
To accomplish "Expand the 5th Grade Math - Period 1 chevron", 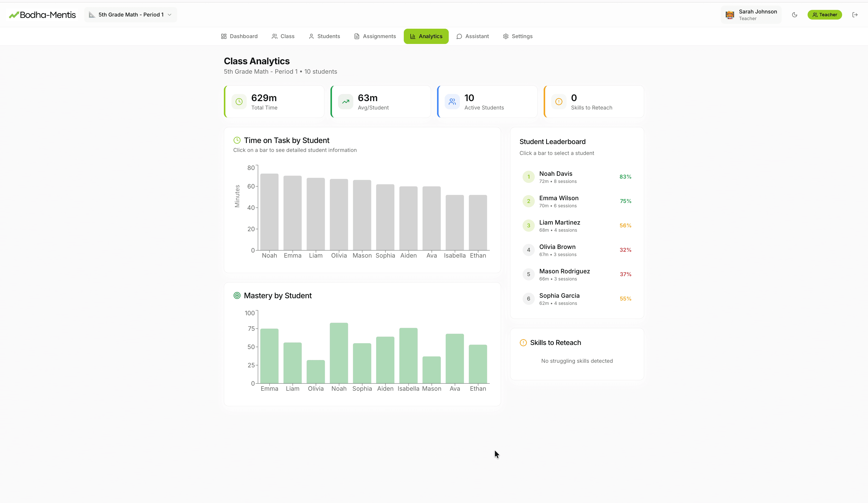I will (169, 14).
